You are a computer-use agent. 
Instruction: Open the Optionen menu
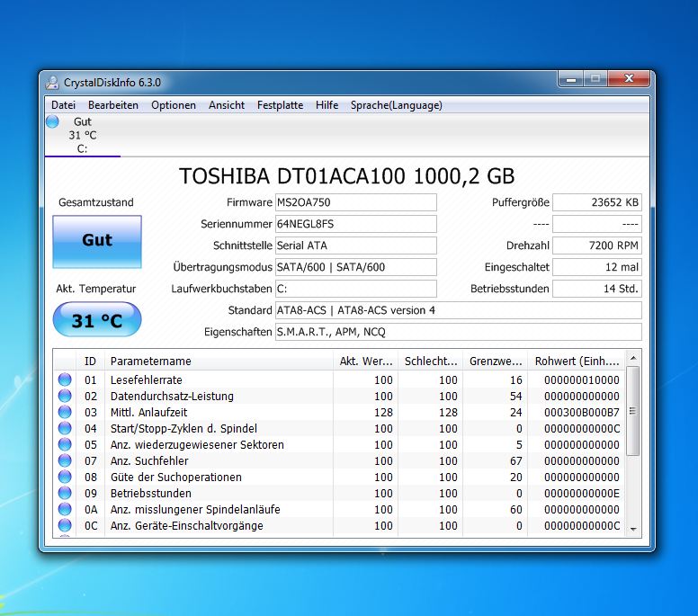point(174,105)
